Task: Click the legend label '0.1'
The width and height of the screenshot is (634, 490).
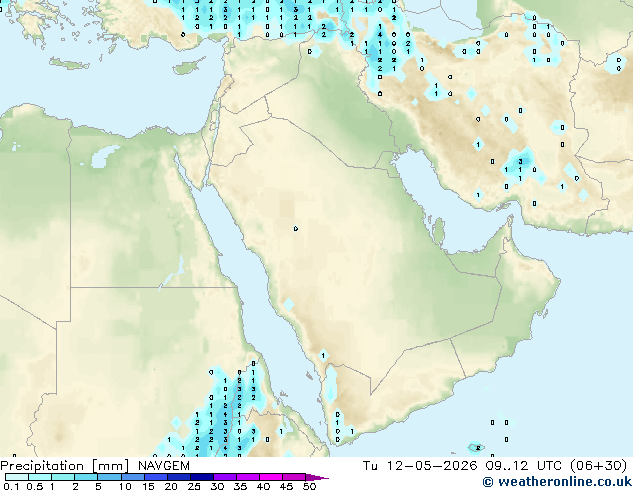Action: tap(11, 486)
